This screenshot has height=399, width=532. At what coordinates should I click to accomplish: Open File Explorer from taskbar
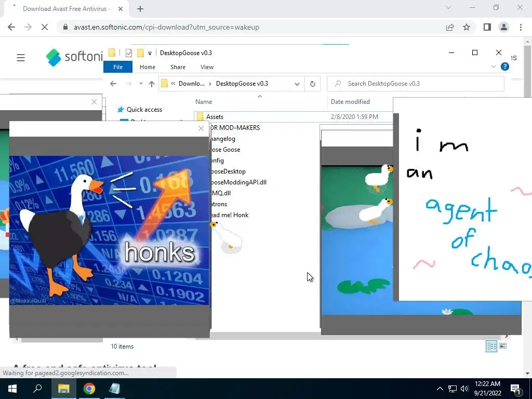tap(63, 389)
